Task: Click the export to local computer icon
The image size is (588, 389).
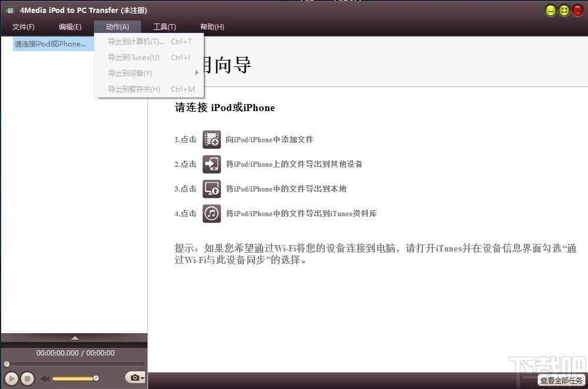Action: (x=212, y=189)
